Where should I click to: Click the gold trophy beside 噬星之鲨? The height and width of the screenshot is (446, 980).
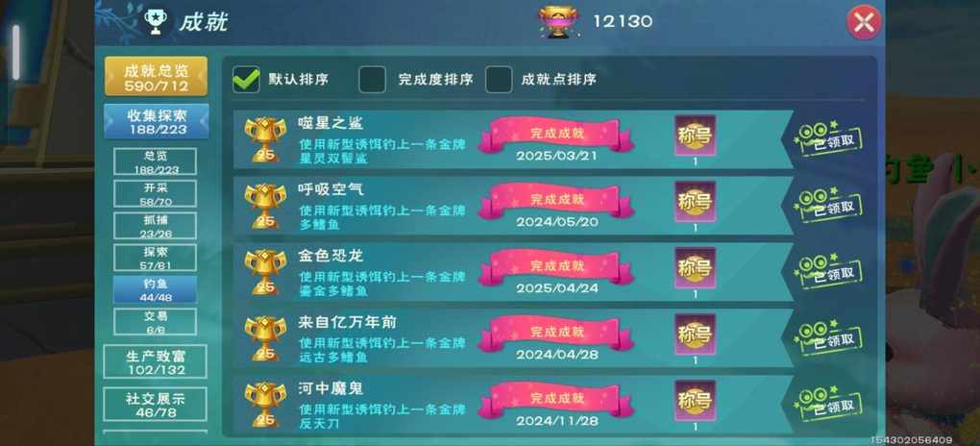point(264,138)
